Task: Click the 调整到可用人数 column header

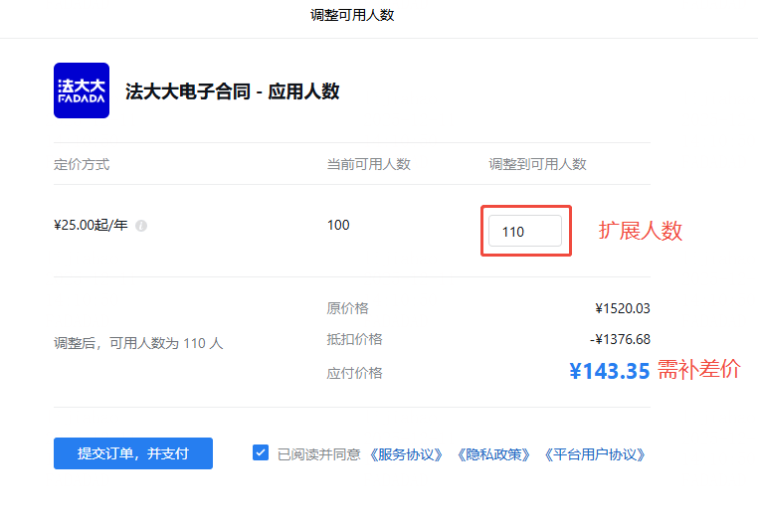Action: (x=537, y=164)
